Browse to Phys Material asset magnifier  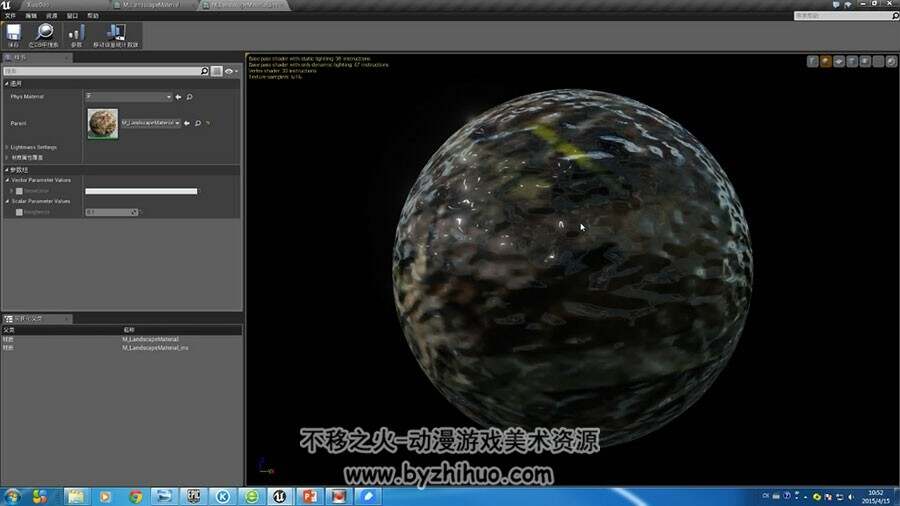(x=189, y=97)
